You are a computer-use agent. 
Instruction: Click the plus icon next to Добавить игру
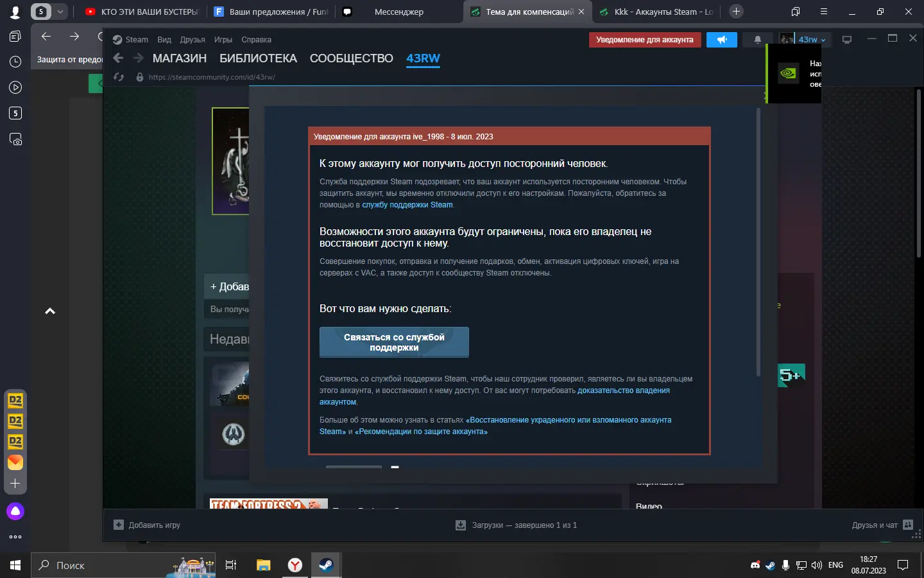coord(118,525)
